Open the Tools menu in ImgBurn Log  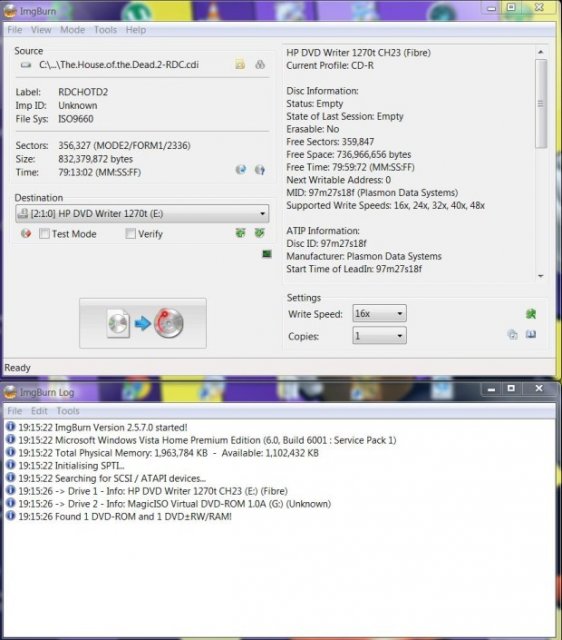[68, 411]
